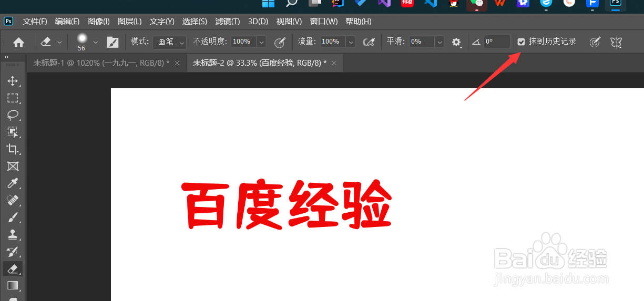
Task: Open the eraser tool preset picker
Action: coord(46,42)
